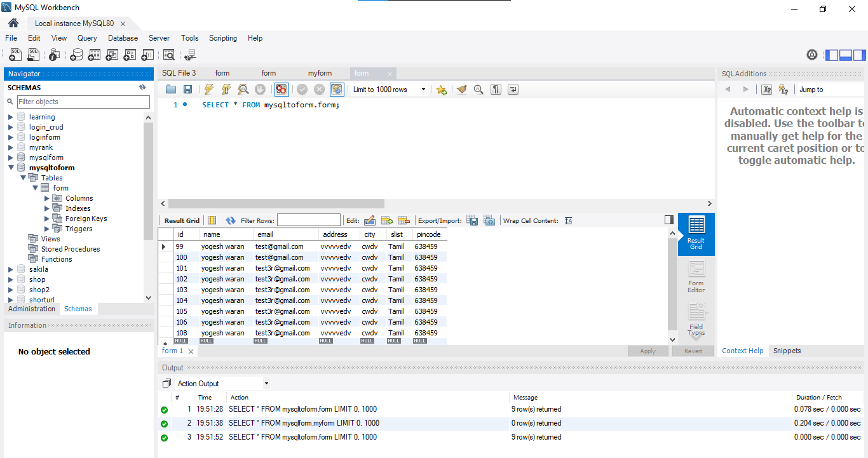868x458 pixels.
Task: Create a new SQL tab icon
Action: tap(15, 55)
